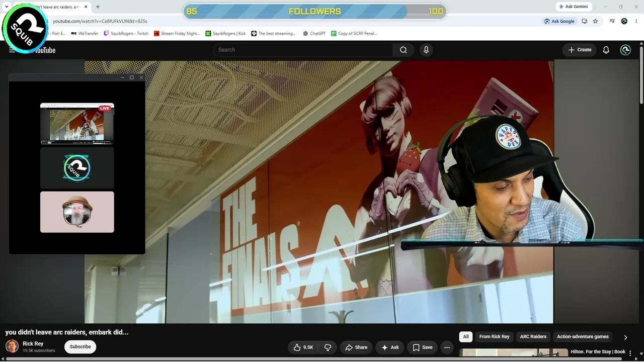644x362 pixels.
Task: Start voice search with the microphone
Action: (x=426, y=50)
